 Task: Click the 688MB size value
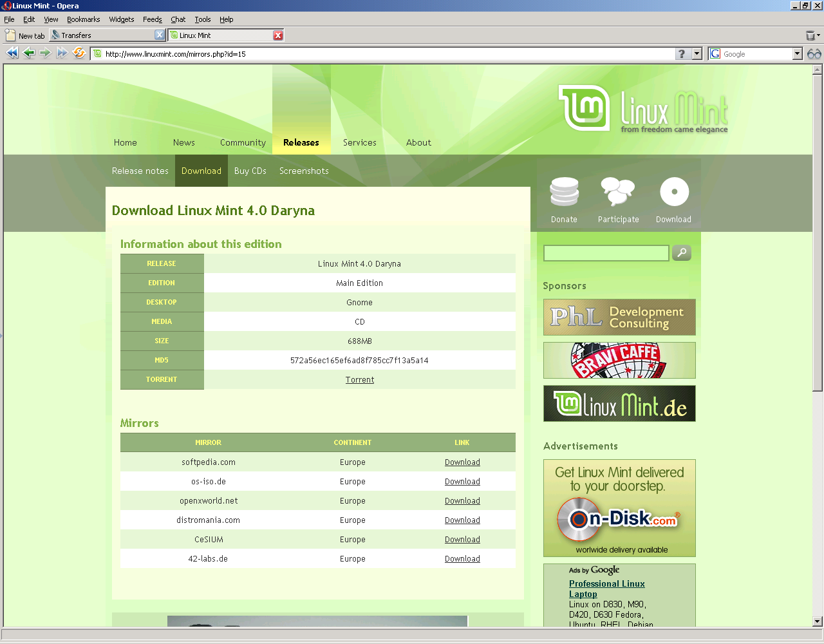coord(360,341)
